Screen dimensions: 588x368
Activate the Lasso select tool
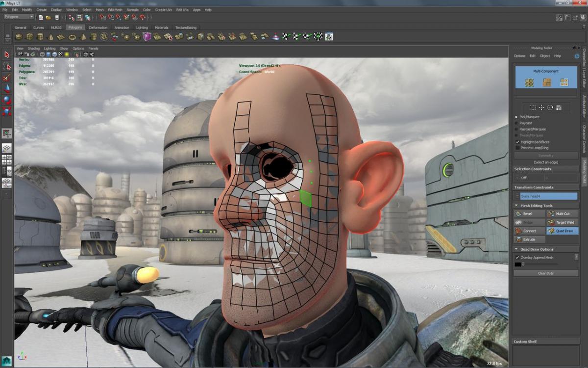click(7, 66)
